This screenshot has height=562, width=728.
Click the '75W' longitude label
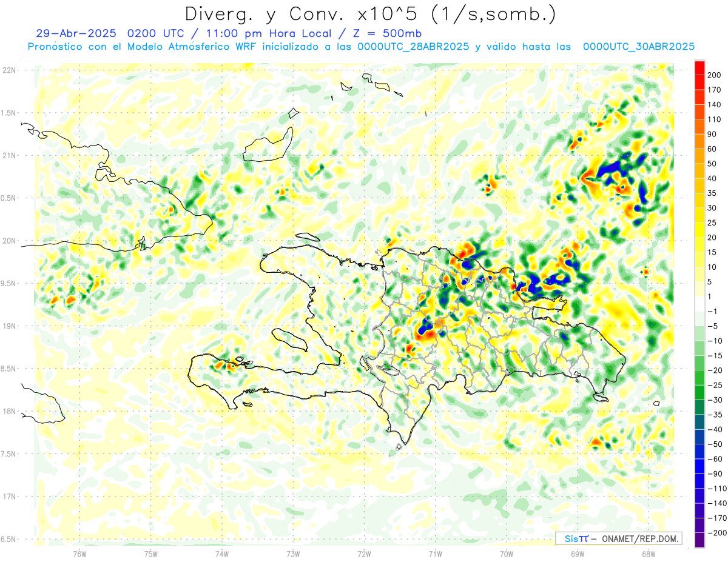point(151,554)
